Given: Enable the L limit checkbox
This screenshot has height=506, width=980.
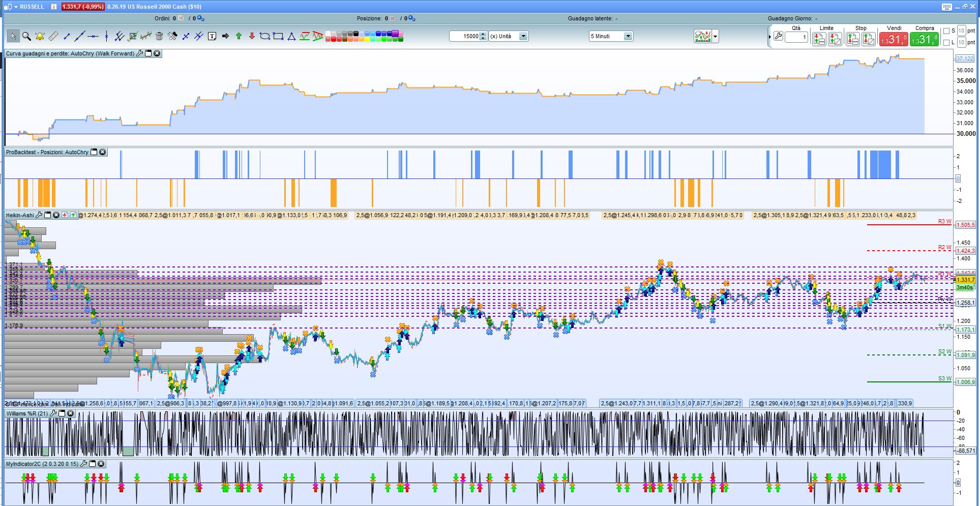Looking at the screenshot, I should coord(946,43).
